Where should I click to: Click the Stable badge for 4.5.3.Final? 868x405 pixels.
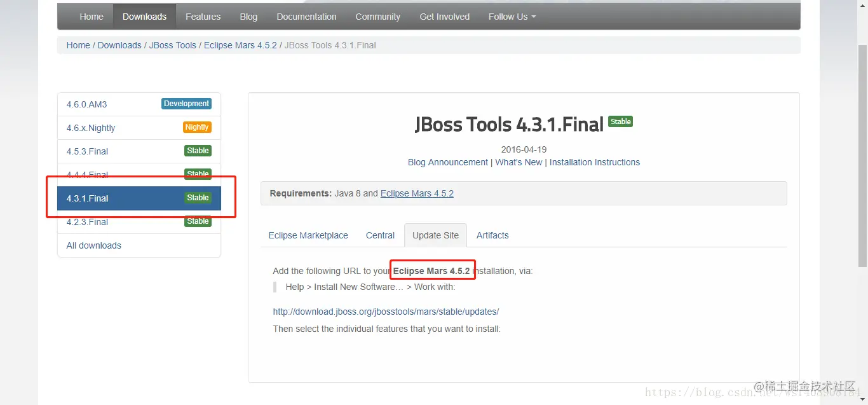(x=198, y=151)
